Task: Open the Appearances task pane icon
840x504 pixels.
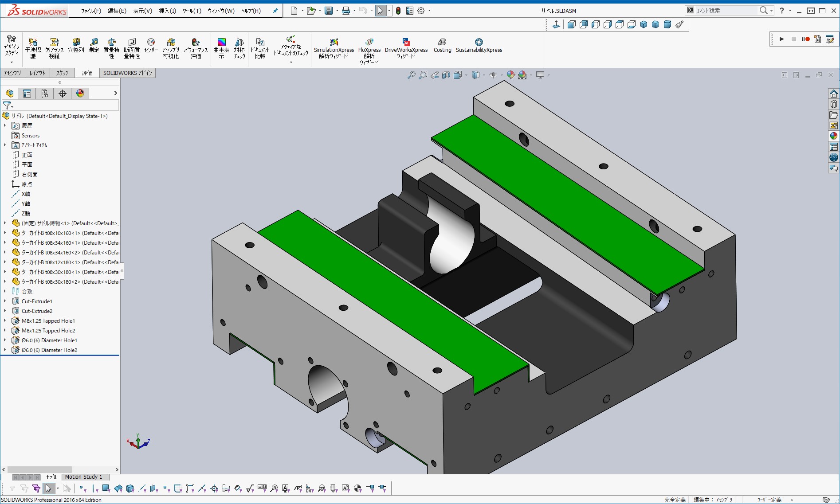Action: (x=834, y=136)
